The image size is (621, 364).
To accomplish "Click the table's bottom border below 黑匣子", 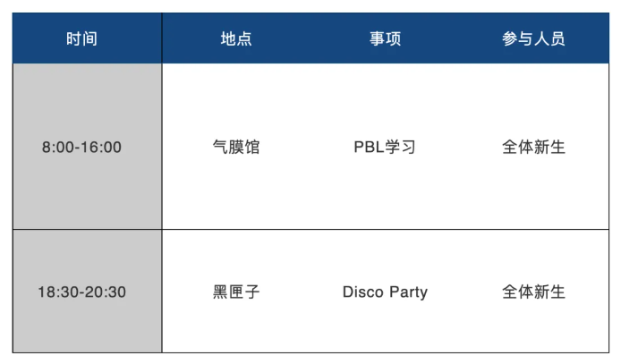I will pyautogui.click(x=236, y=352).
